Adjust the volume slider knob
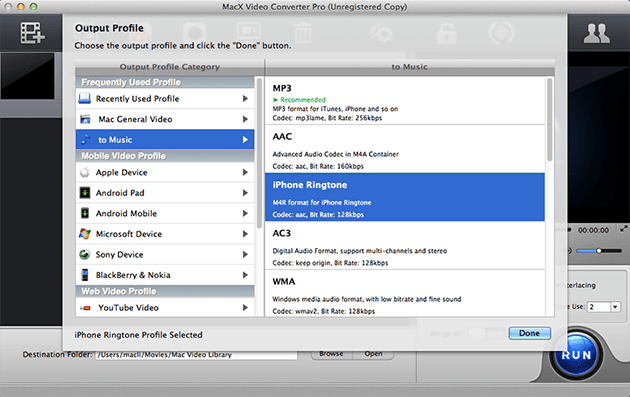Screen dimensions: 630x397 pos(599,251)
